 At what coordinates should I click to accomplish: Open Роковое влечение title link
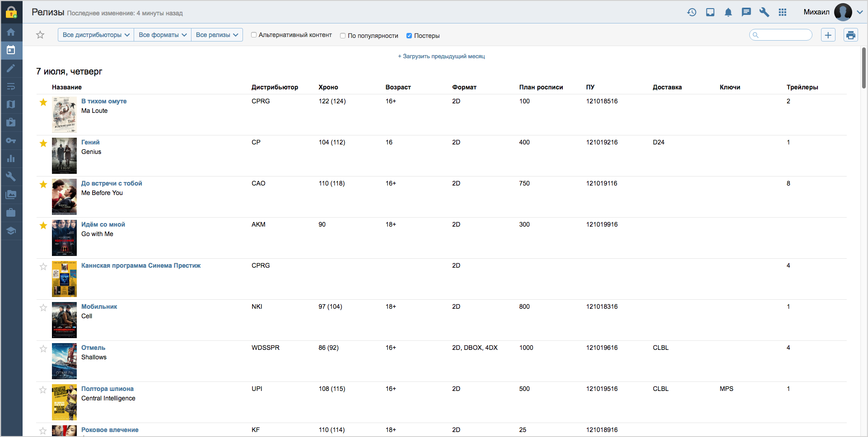(x=110, y=430)
